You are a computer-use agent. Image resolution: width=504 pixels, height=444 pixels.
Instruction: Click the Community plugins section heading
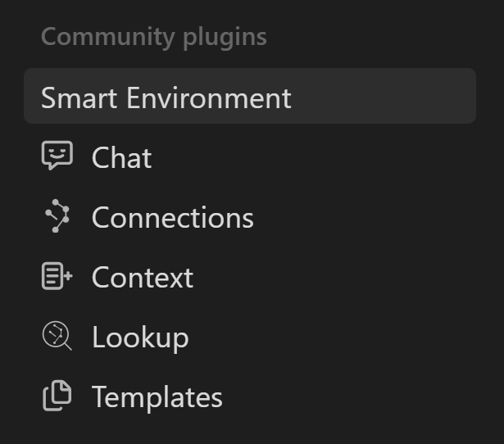[x=153, y=37]
